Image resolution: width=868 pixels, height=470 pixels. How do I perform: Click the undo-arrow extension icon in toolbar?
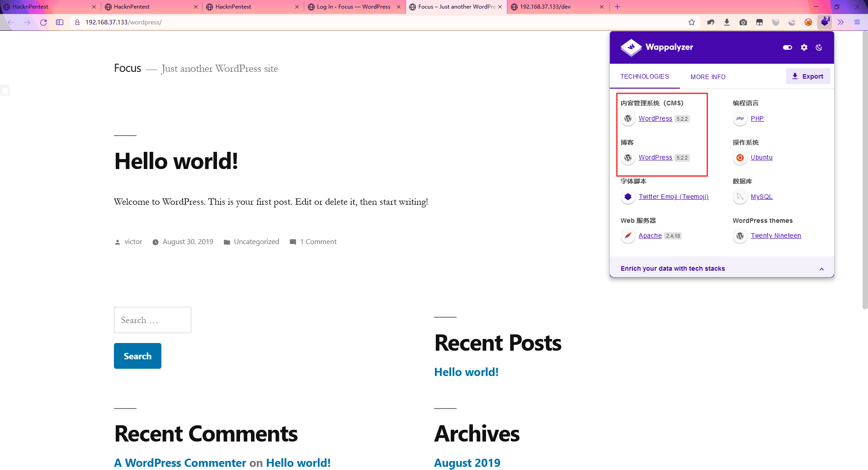pos(711,22)
